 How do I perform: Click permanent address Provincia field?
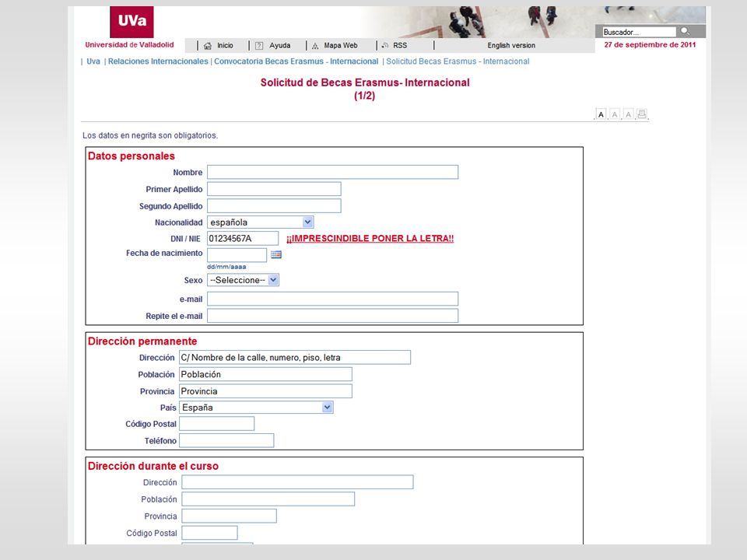click(x=266, y=391)
